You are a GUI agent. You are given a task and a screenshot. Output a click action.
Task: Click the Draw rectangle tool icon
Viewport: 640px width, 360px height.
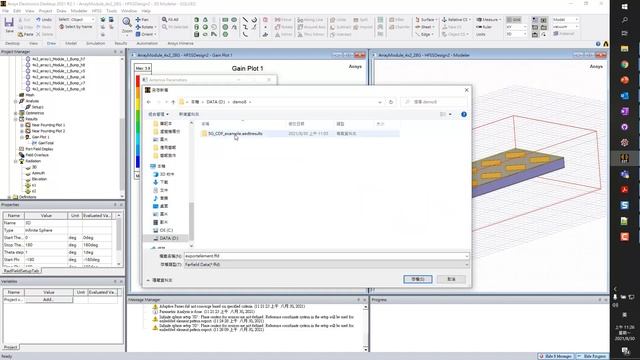point(225,20)
